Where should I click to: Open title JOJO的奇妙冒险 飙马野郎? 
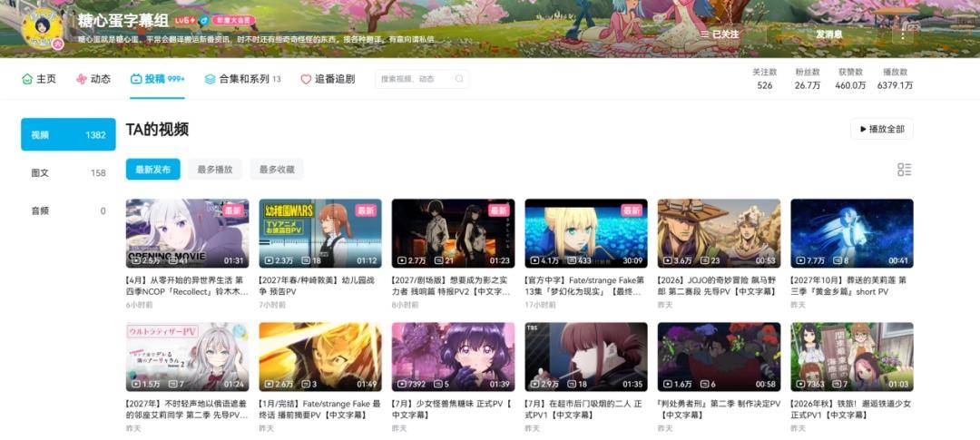coord(717,287)
